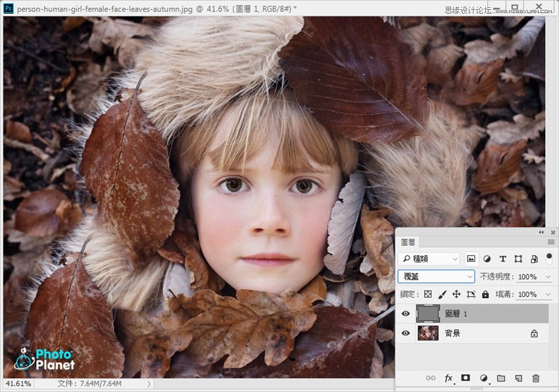Switch to the 圖層 panel tab
Image resolution: width=559 pixels, height=392 pixels.
[408, 243]
